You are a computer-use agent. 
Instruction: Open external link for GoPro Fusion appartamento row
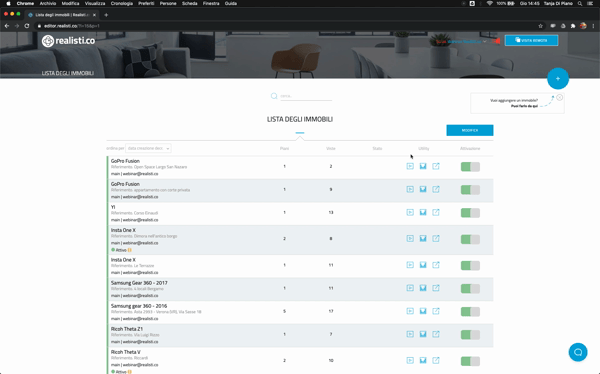pos(436,189)
